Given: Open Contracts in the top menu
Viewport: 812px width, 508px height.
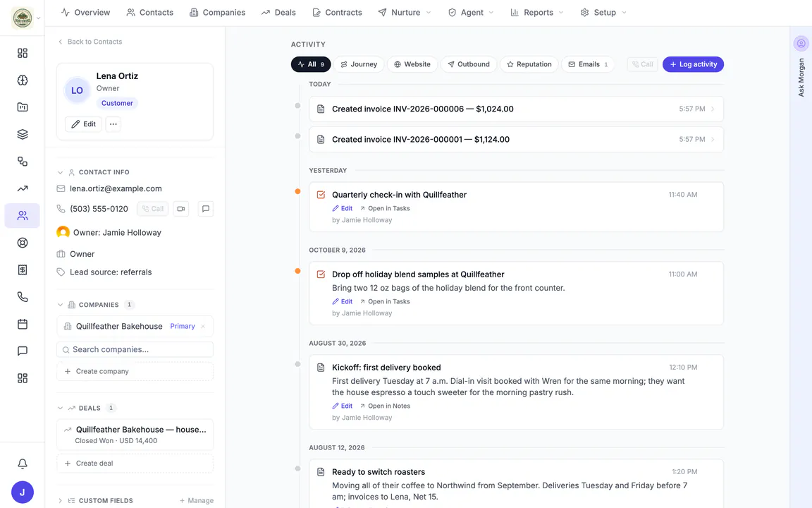Looking at the screenshot, I should (x=337, y=13).
